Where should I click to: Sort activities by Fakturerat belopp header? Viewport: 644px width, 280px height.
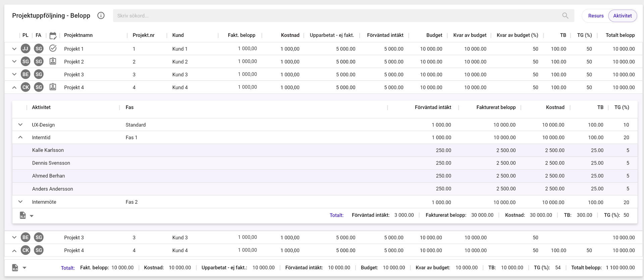496,107
